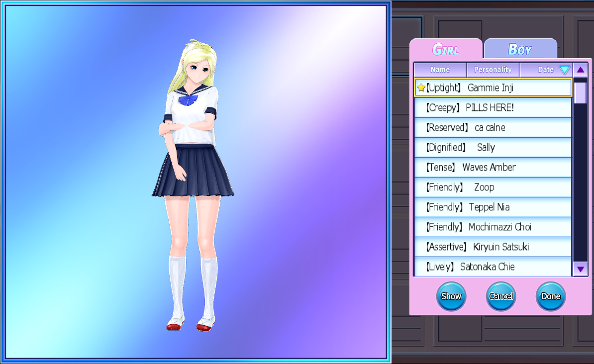Switch to the Boy tab
The height and width of the screenshot is (364, 594).
(x=520, y=49)
